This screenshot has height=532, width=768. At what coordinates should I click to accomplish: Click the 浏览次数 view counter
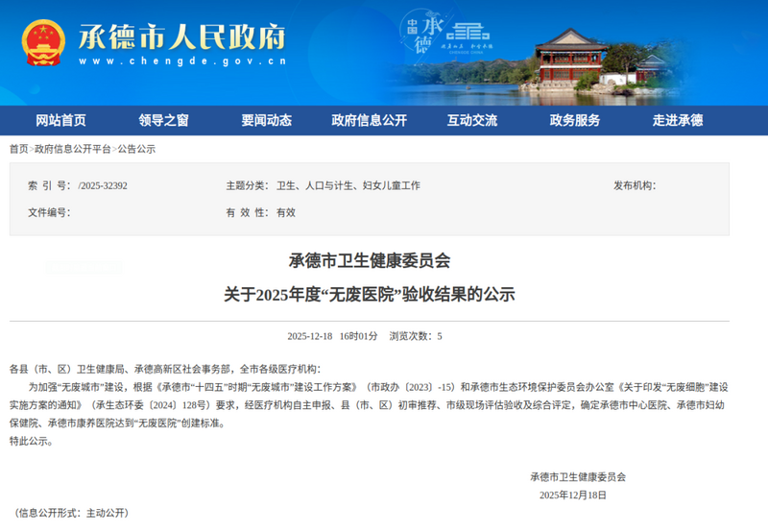click(x=415, y=336)
